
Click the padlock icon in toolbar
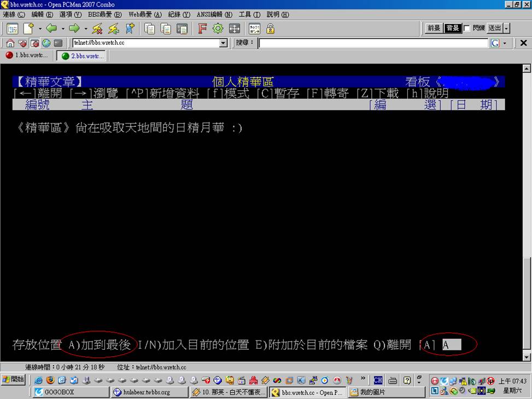270,28
